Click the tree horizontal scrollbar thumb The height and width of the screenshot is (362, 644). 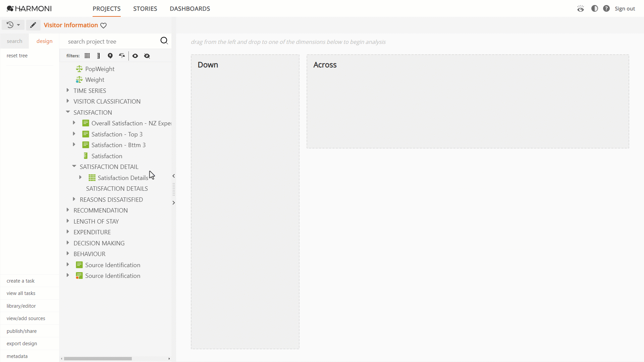[x=98, y=359]
